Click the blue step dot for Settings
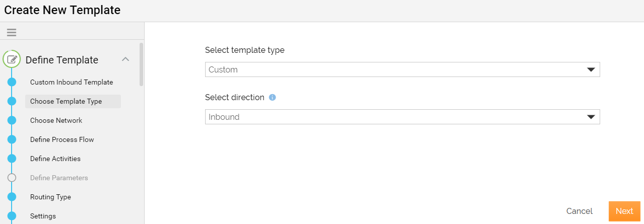This screenshot has height=224, width=644. (x=12, y=216)
